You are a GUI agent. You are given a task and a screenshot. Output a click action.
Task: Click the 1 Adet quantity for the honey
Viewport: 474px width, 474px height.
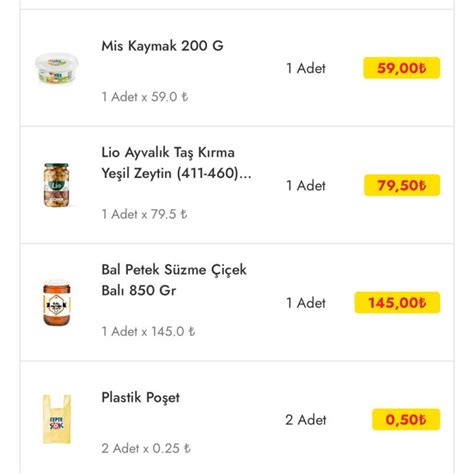[306, 303]
